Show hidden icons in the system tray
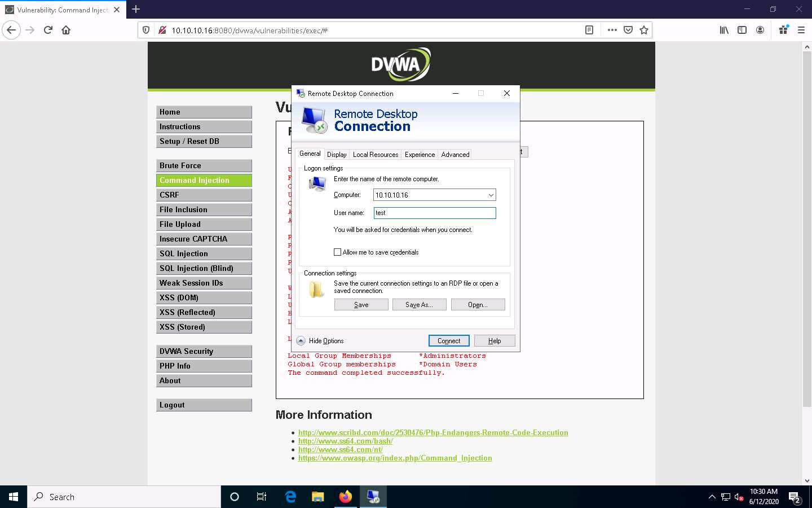 712,497
